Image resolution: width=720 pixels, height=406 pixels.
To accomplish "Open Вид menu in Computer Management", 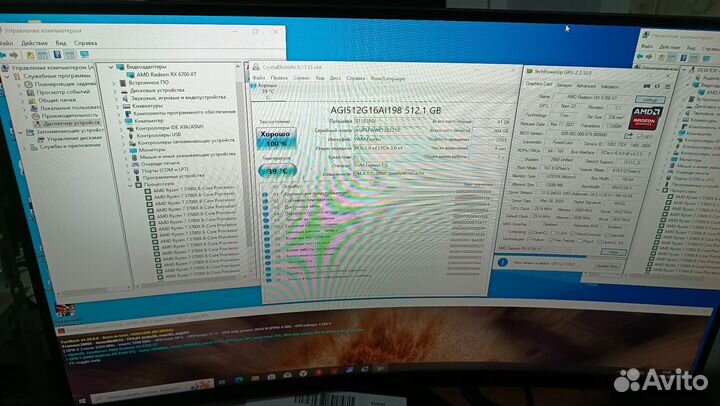I will pos(61,43).
